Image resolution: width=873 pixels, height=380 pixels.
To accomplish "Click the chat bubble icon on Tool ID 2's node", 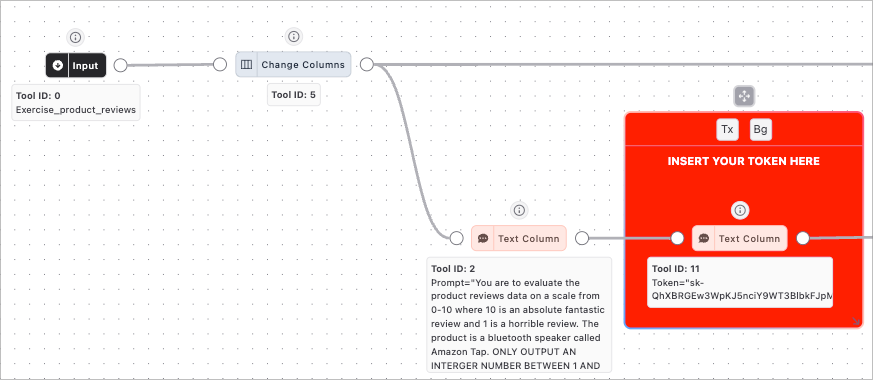I will tap(483, 239).
